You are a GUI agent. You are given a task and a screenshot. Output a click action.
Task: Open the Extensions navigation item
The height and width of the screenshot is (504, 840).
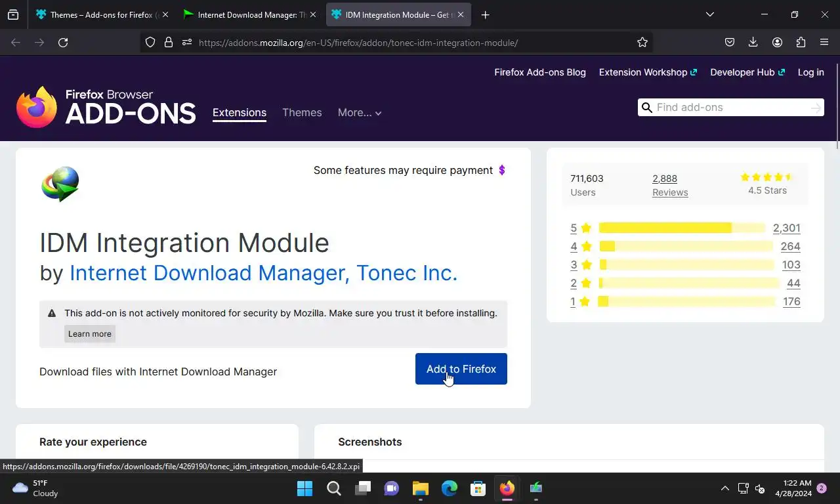click(240, 113)
